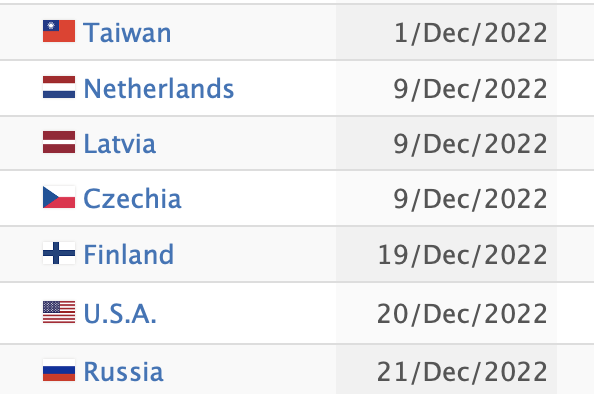This screenshot has height=394, width=594.
Task: Click the Finland flag icon
Action: [59, 253]
